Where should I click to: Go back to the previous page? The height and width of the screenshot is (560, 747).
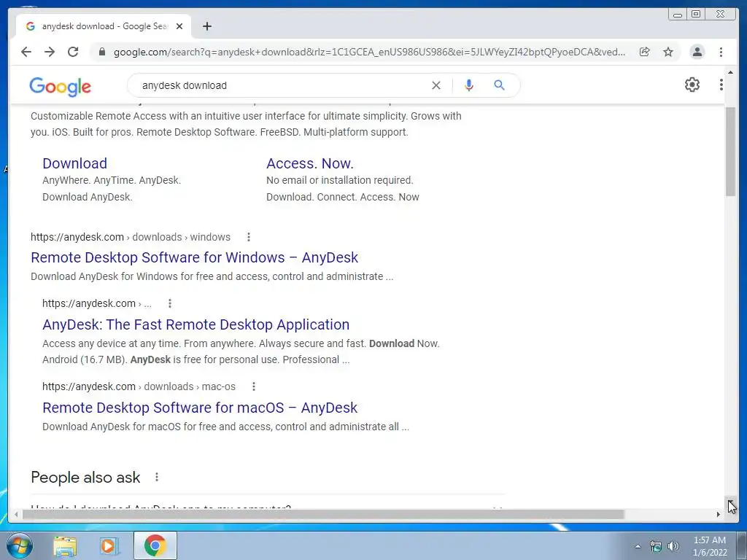[26, 52]
